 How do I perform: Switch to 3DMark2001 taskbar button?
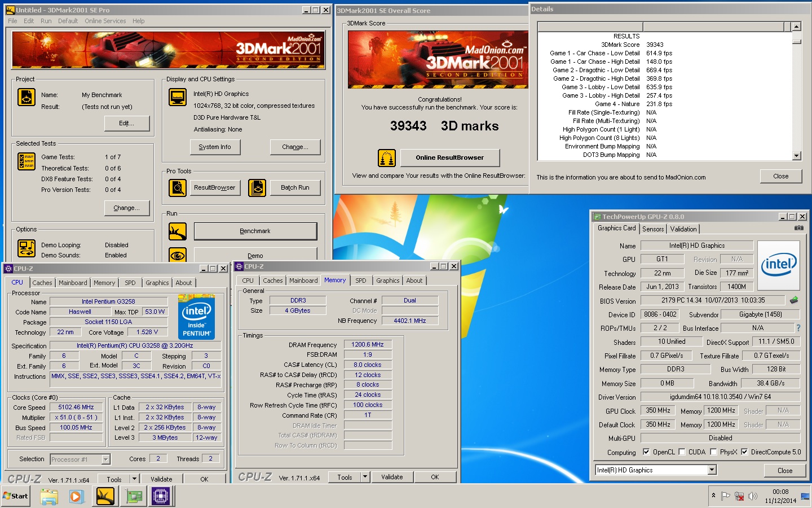105,496
